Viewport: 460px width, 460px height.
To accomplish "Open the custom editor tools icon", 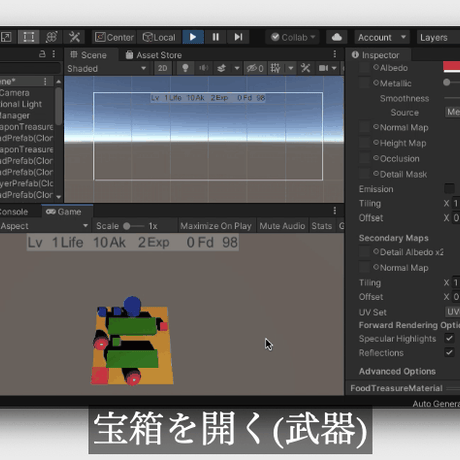I will [x=74, y=37].
